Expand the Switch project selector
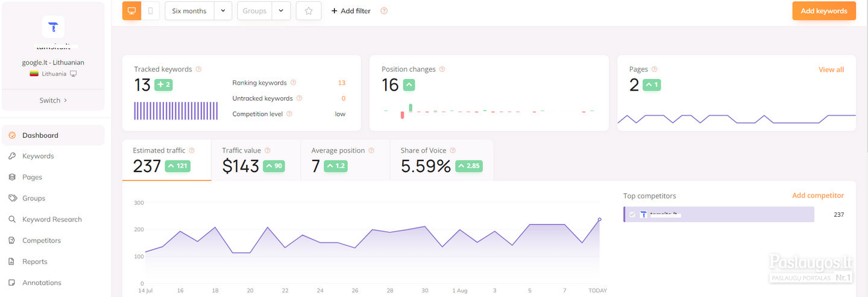 [x=53, y=100]
